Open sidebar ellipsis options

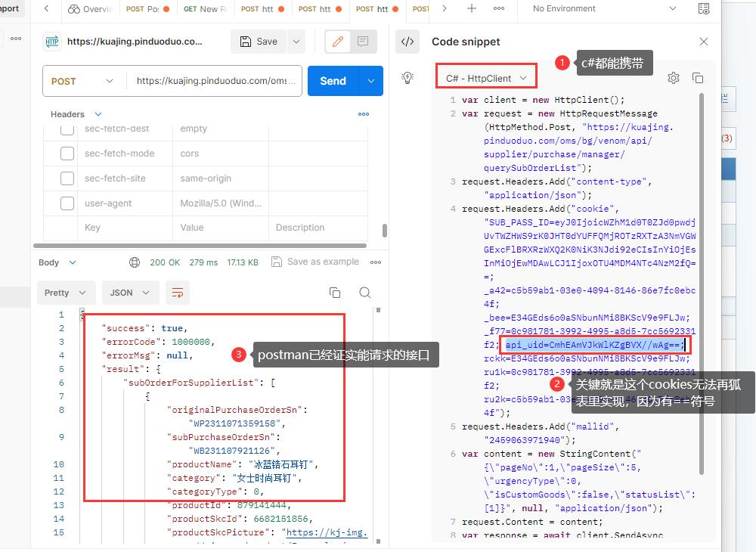click(16, 39)
